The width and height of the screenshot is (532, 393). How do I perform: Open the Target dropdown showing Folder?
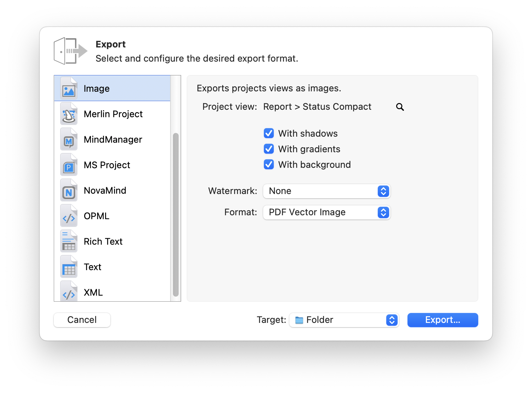point(343,320)
